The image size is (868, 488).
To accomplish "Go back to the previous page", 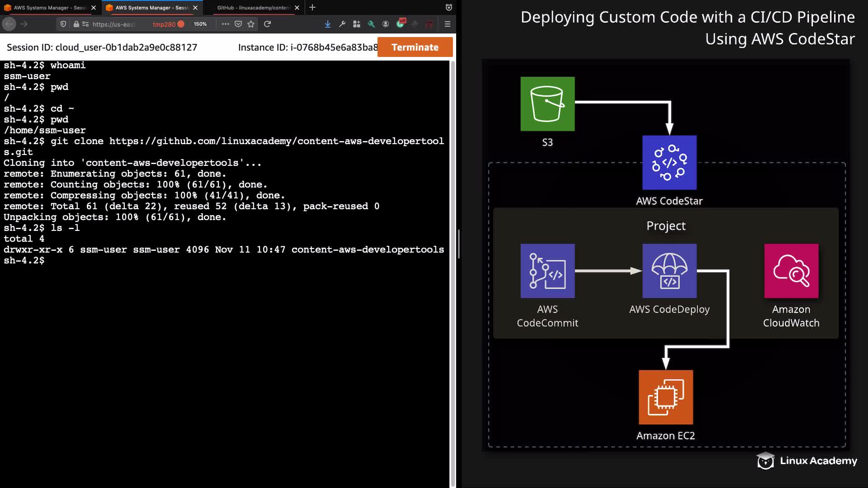I will tap(9, 24).
